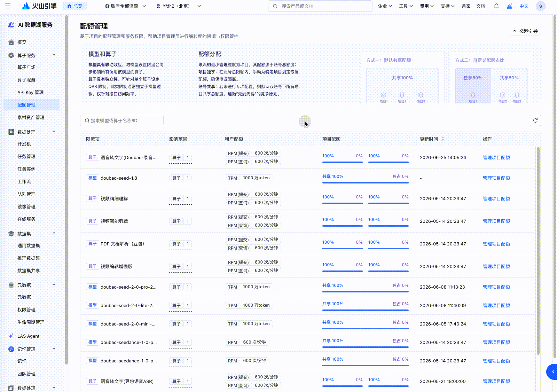Collapse 算子服务 sidebar section

point(54,55)
